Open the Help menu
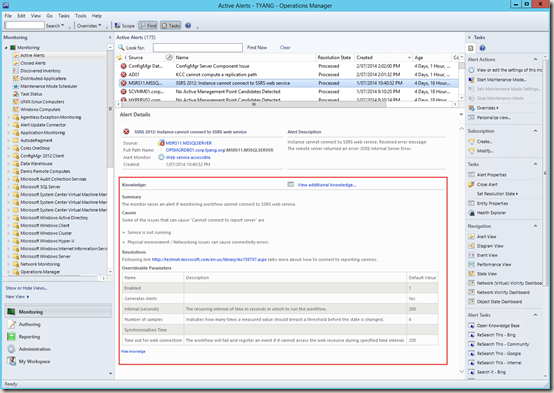The height and width of the screenshot is (393, 554). [97, 16]
